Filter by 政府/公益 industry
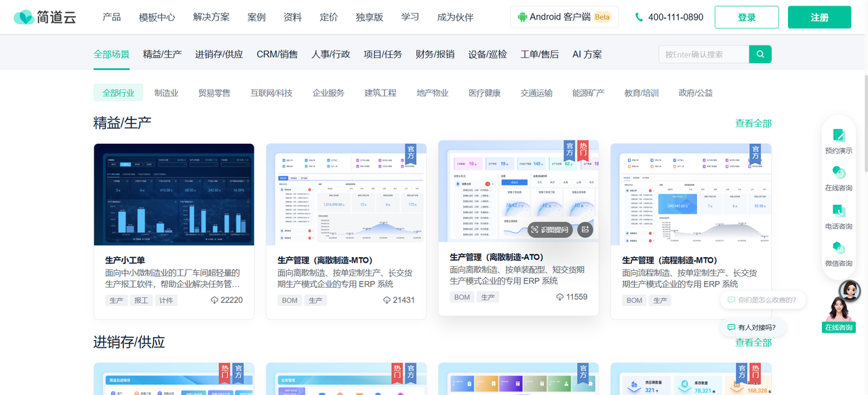This screenshot has width=868, height=395. pyautogui.click(x=696, y=93)
